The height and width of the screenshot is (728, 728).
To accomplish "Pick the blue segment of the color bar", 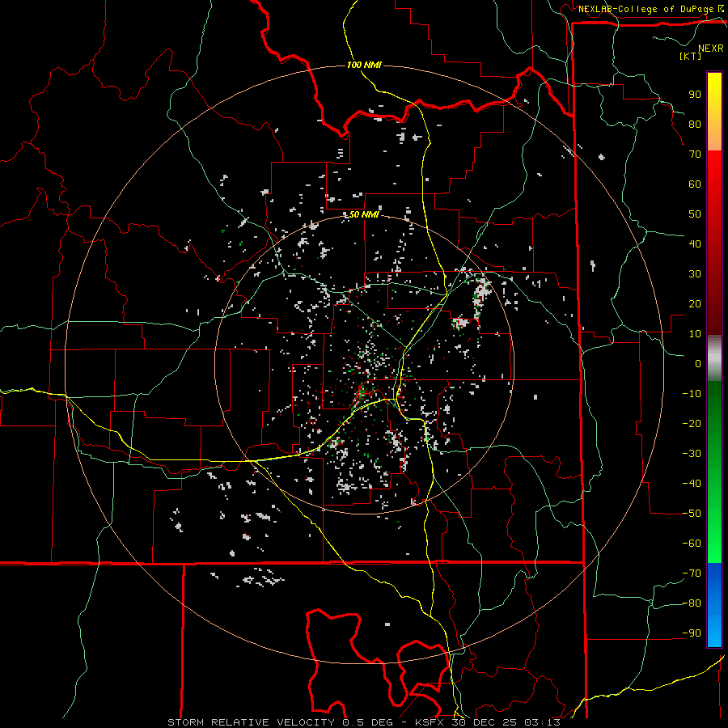I will click(714, 605).
